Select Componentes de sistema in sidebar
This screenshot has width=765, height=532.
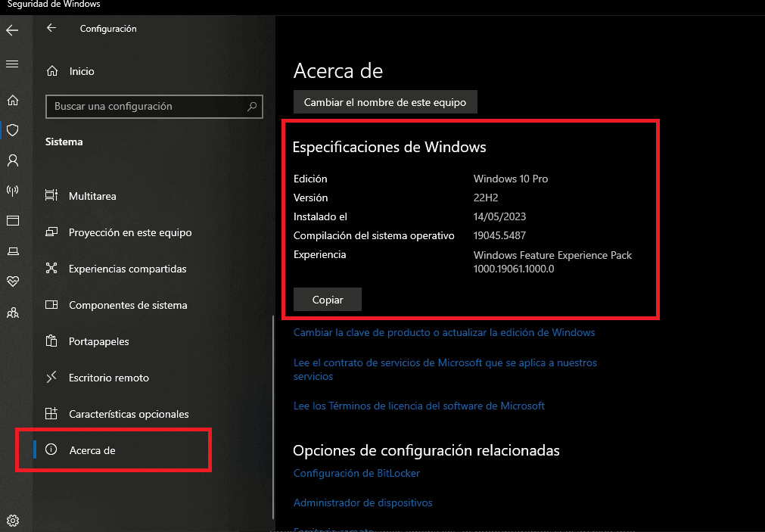click(128, 305)
